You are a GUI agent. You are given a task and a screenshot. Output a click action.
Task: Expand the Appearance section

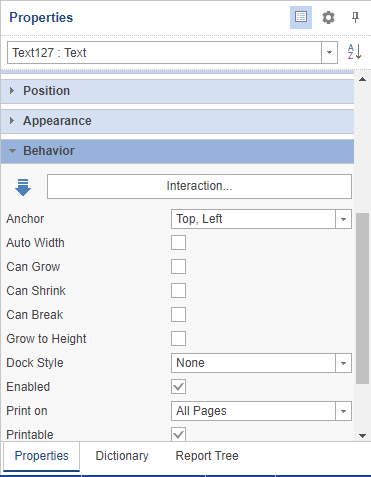click(177, 121)
